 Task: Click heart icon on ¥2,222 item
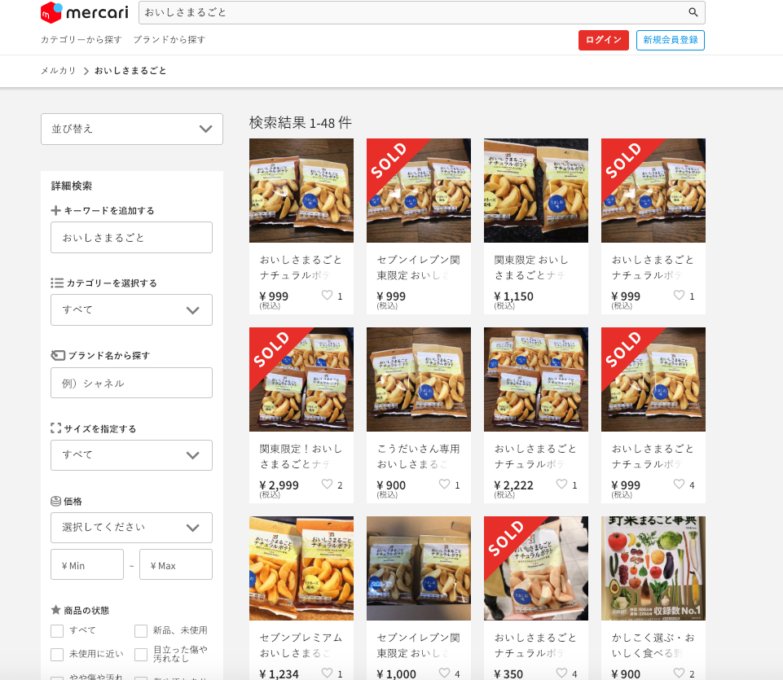coord(562,484)
